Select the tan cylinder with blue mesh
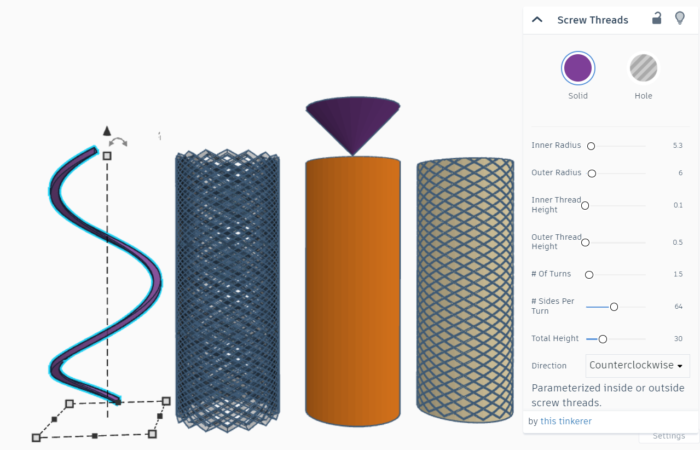700x450 pixels. click(x=465, y=289)
